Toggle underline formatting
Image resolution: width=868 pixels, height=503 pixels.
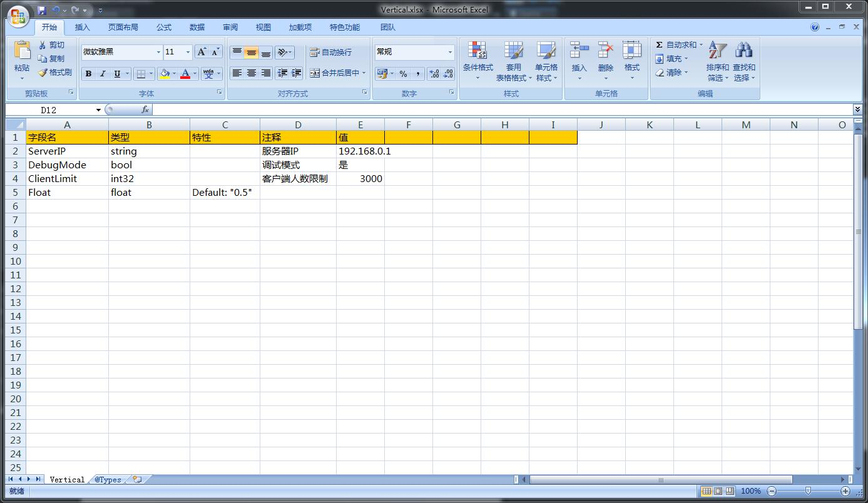(x=117, y=74)
